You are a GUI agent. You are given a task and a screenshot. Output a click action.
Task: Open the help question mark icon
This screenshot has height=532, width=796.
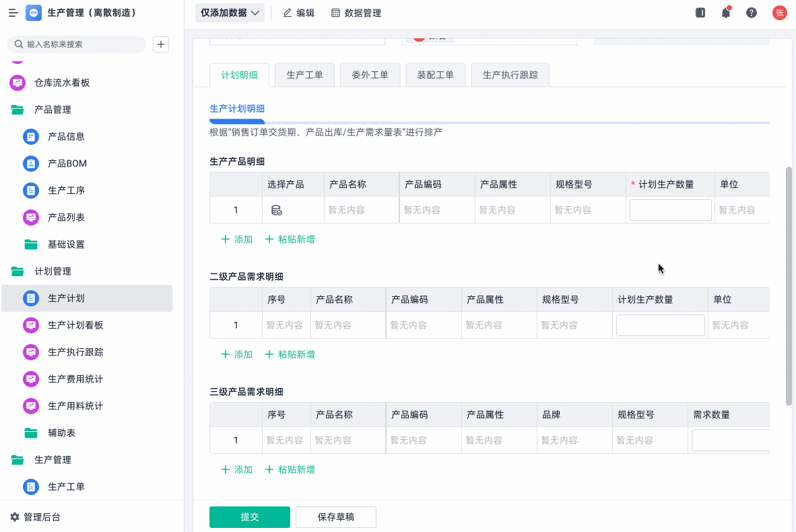[x=752, y=13]
